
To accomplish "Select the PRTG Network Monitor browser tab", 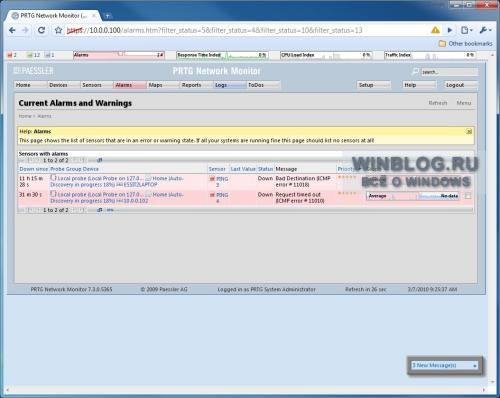I will (x=53, y=16).
